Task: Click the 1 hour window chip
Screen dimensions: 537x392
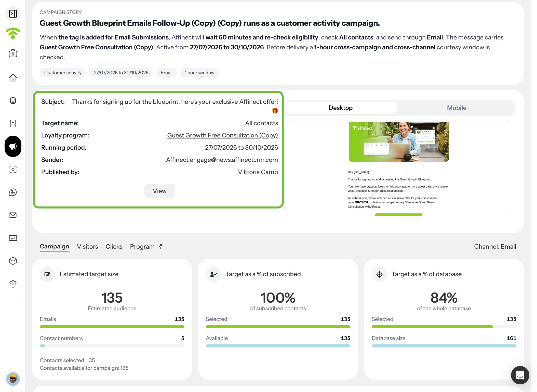Action: (199, 73)
